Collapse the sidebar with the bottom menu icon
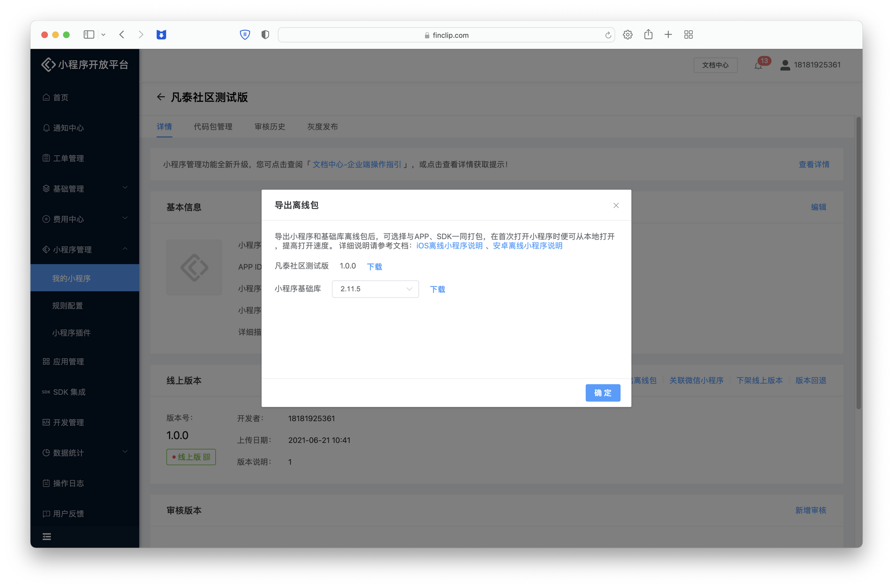The width and height of the screenshot is (893, 588). [x=46, y=537]
